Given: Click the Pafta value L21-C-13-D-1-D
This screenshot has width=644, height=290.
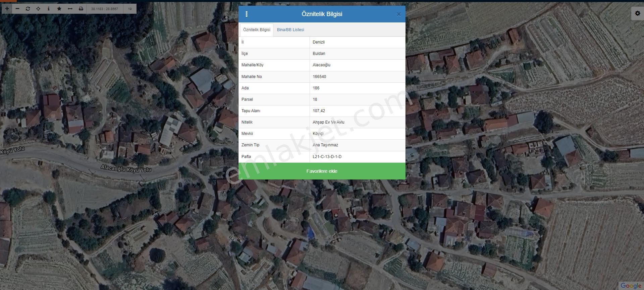Looking at the screenshot, I should 327,157.
